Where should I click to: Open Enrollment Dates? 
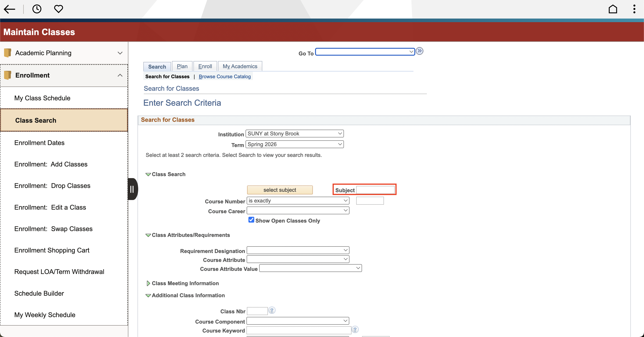point(64,143)
